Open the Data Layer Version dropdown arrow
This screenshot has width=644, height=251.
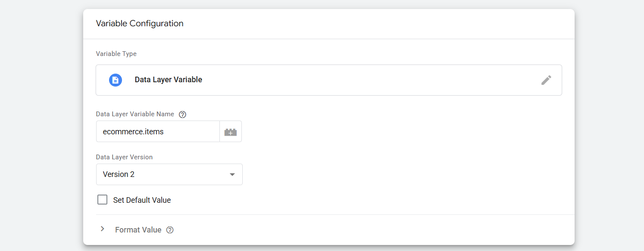[x=232, y=174]
